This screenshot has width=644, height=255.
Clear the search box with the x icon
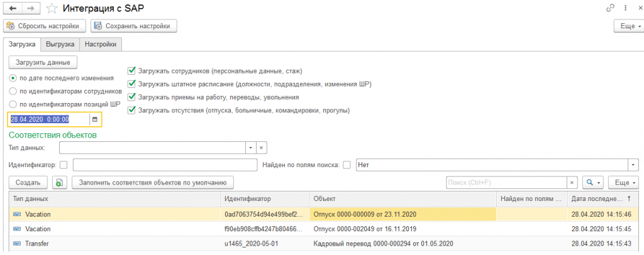click(x=572, y=183)
